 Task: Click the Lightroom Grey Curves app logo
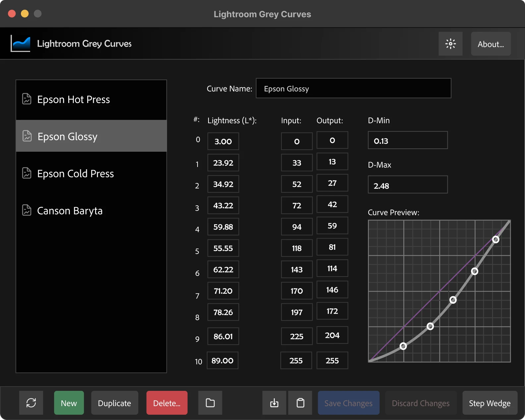click(21, 43)
